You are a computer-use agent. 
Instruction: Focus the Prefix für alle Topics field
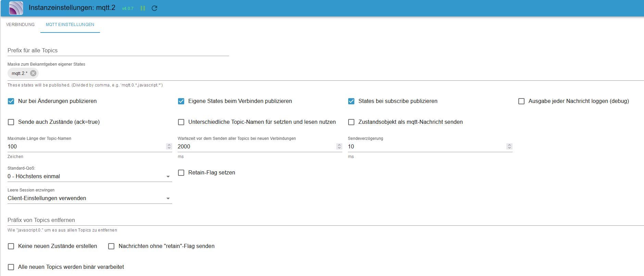tap(118, 50)
